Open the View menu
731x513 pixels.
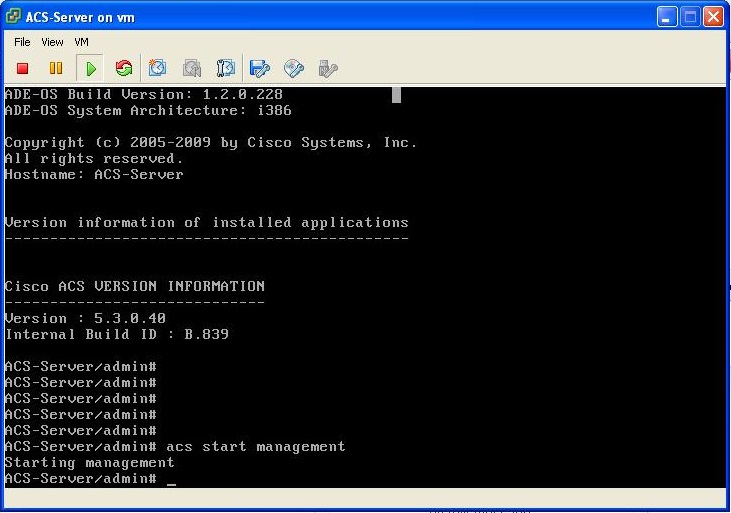click(x=52, y=42)
